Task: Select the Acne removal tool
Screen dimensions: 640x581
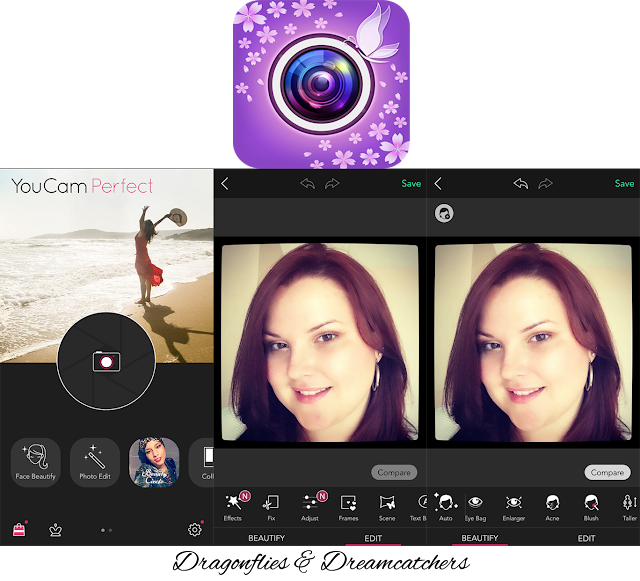Action: pyautogui.click(x=552, y=507)
